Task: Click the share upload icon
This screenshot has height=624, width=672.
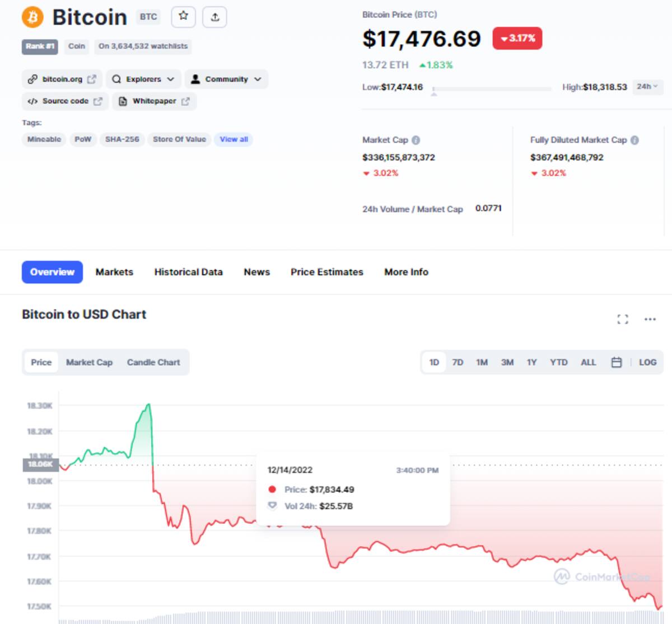Action: point(215,17)
